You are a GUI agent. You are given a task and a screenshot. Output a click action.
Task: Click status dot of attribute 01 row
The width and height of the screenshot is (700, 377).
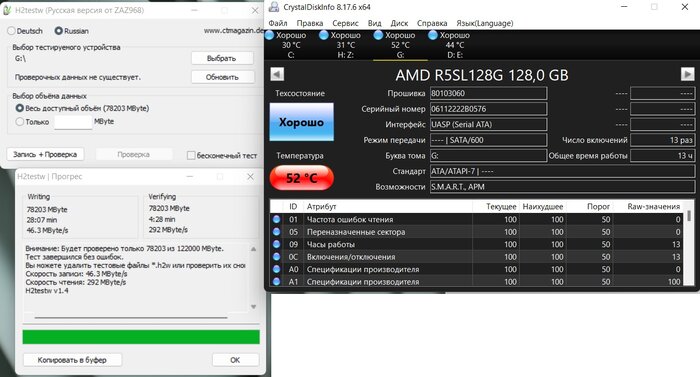[x=276, y=219]
